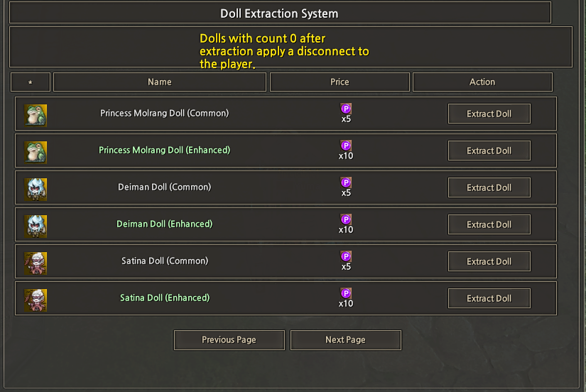586x392 pixels.
Task: Click the asterisk column header
Action: tap(30, 82)
